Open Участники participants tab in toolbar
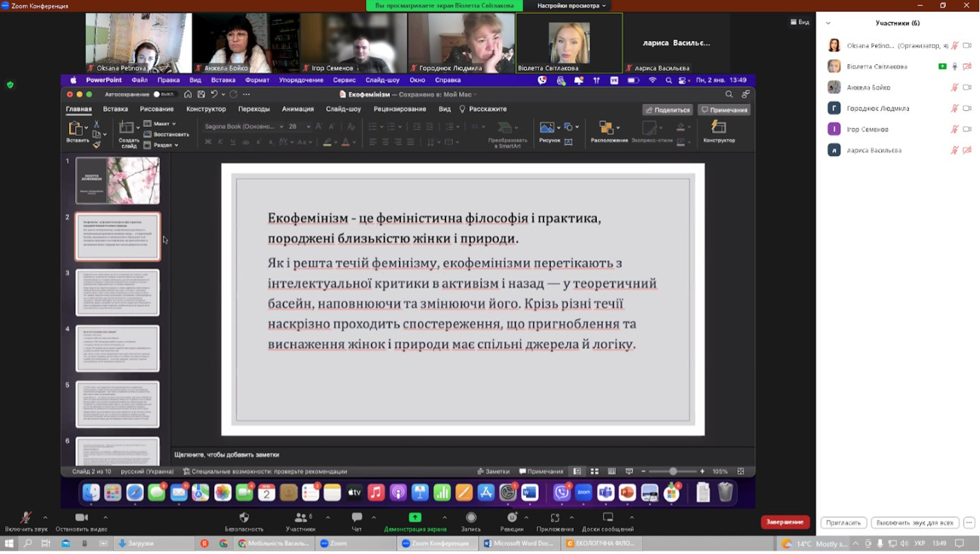 pos(300,518)
